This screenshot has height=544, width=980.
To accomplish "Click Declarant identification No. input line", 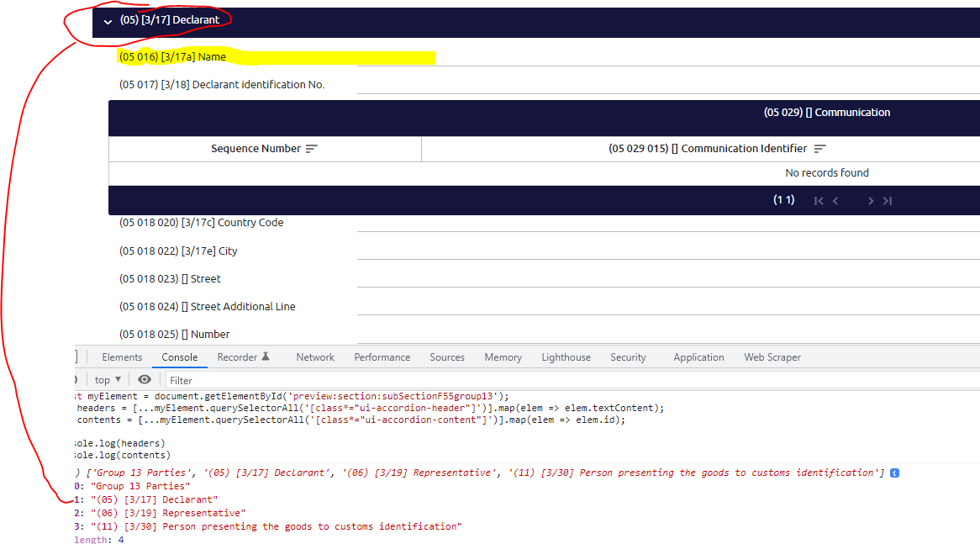I will (668, 85).
